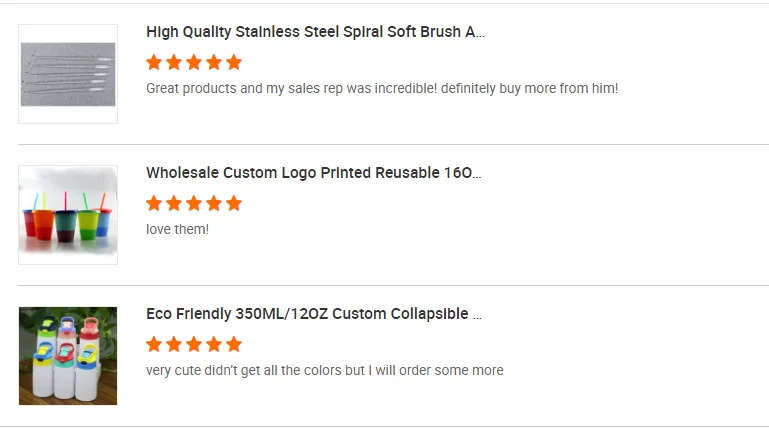Click fifth star of the Eco Friendly Collapsible rating
This screenshot has height=429, width=769.
pyautogui.click(x=234, y=344)
